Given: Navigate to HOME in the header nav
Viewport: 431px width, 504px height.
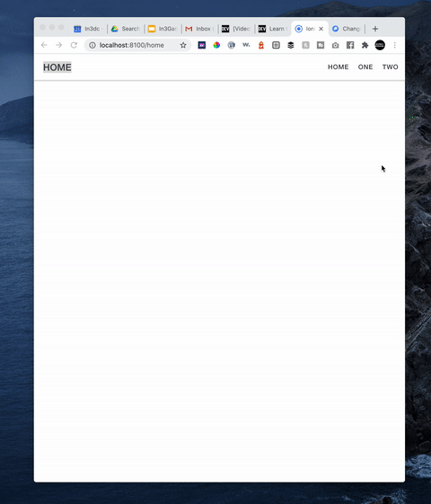Looking at the screenshot, I should [338, 66].
